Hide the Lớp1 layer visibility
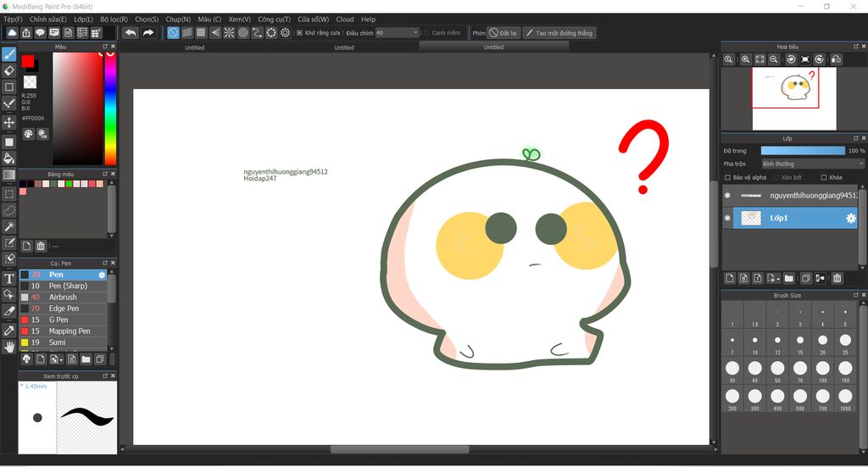 727,218
